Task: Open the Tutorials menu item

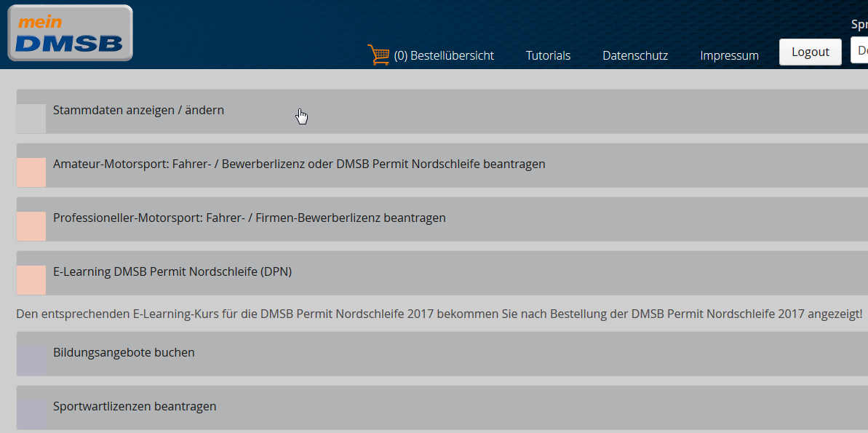Action: (548, 55)
